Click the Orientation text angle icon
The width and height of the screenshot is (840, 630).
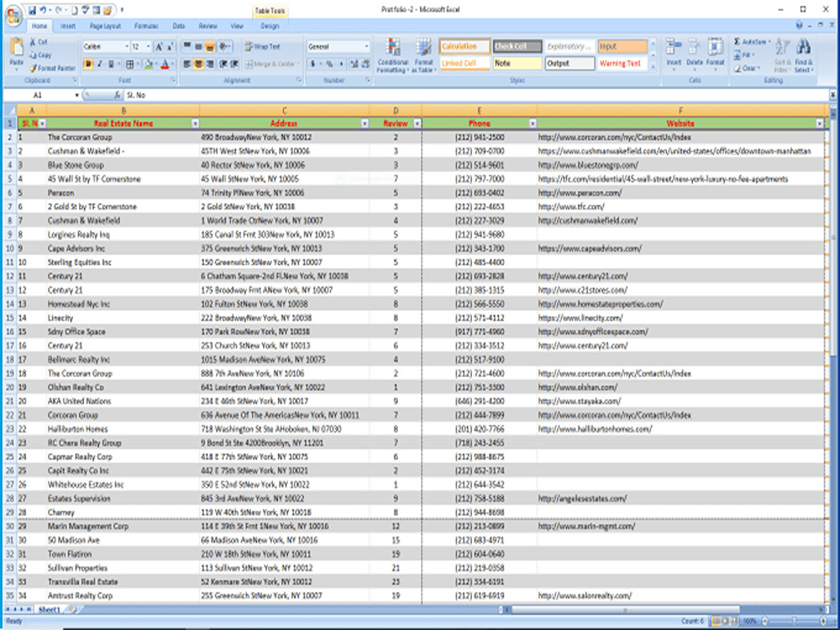pyautogui.click(x=223, y=46)
